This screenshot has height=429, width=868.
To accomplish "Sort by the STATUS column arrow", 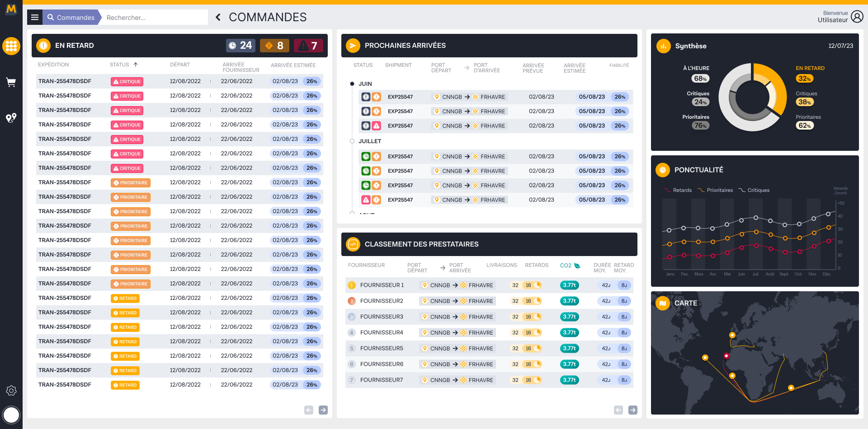I will click(x=136, y=65).
